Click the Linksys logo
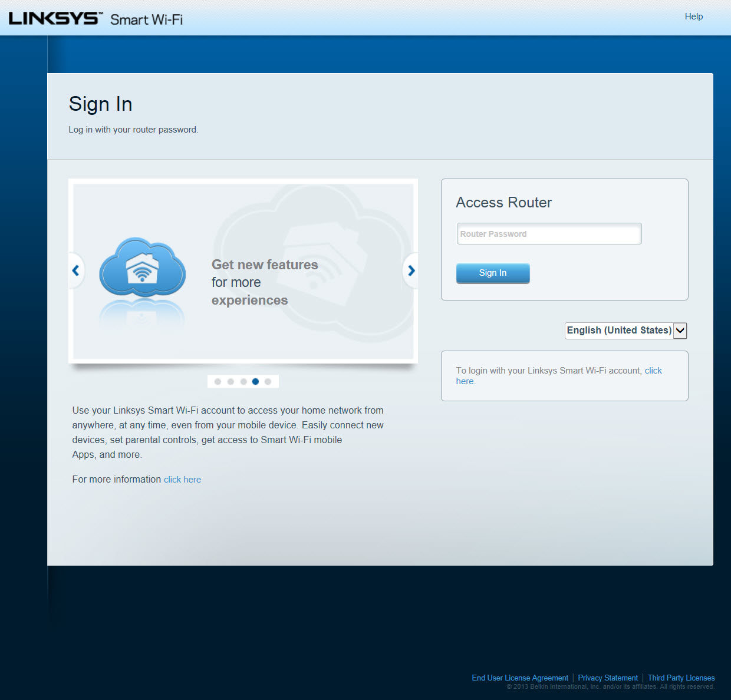The image size is (731, 700). coord(56,18)
